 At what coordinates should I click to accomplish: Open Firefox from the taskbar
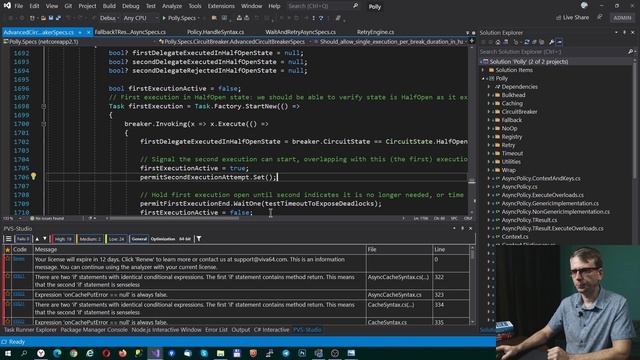coord(122,353)
